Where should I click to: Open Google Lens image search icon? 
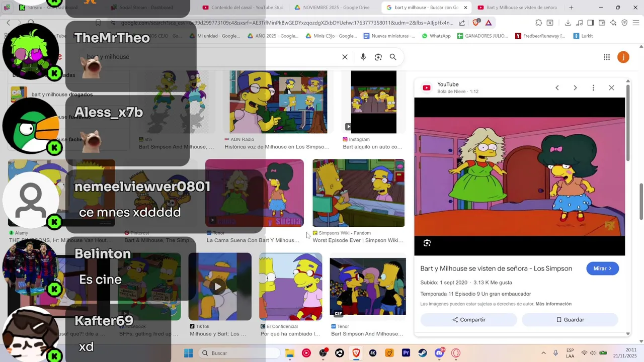378,57
